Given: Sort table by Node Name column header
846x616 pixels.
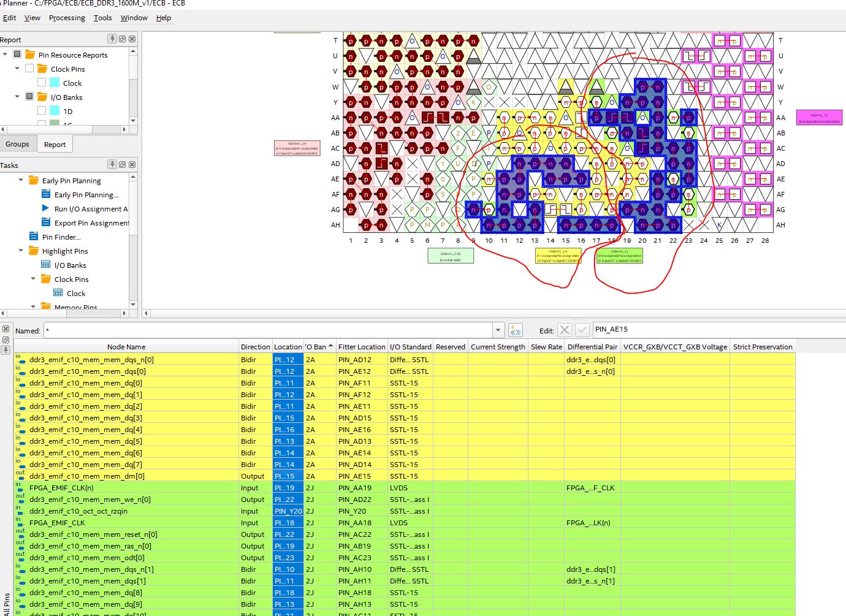Looking at the screenshot, I should pyautogui.click(x=126, y=347).
